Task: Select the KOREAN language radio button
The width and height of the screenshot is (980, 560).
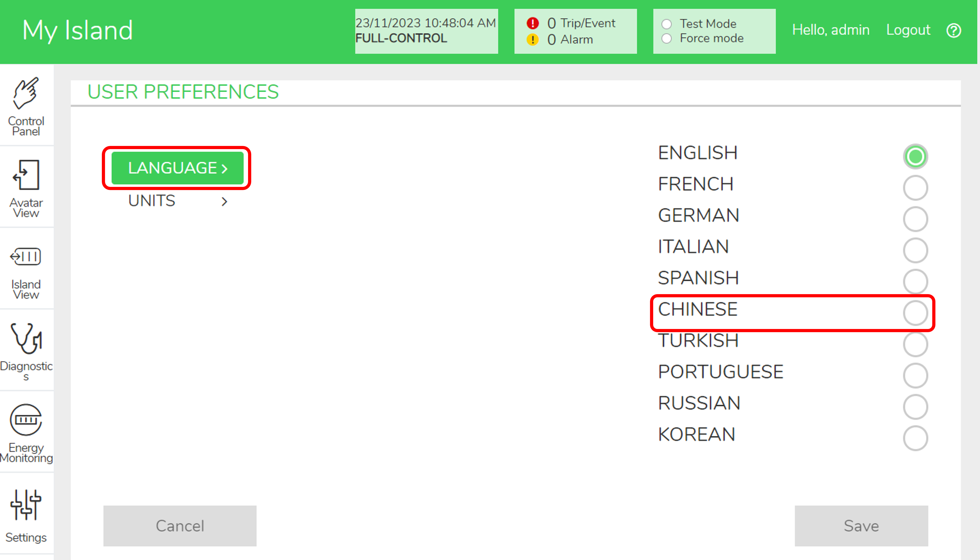Action: [915, 438]
